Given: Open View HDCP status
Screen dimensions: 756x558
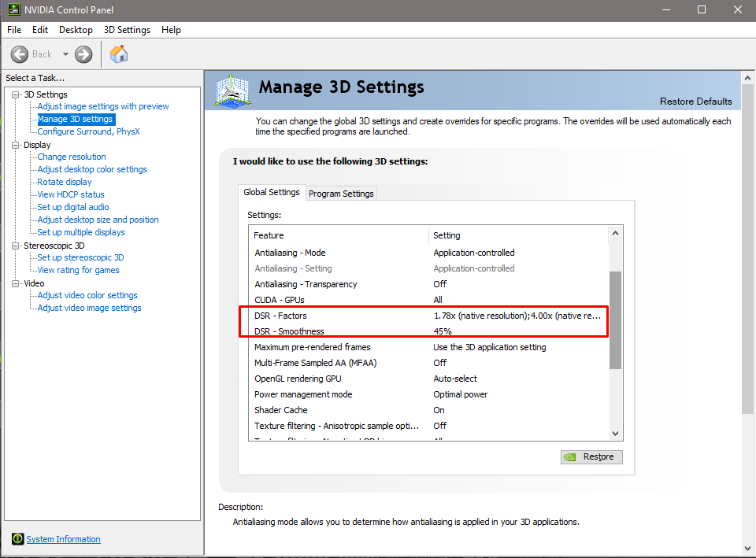Looking at the screenshot, I should 71,194.
